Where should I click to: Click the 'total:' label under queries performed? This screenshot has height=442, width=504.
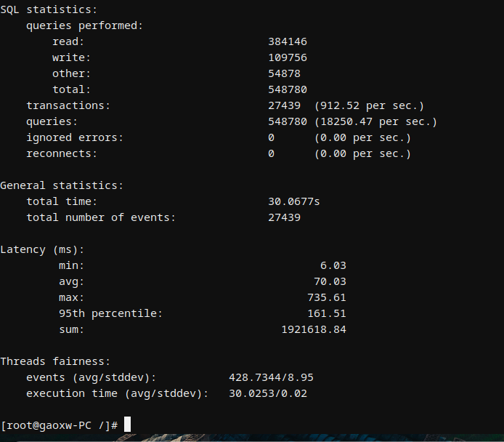[x=71, y=89]
